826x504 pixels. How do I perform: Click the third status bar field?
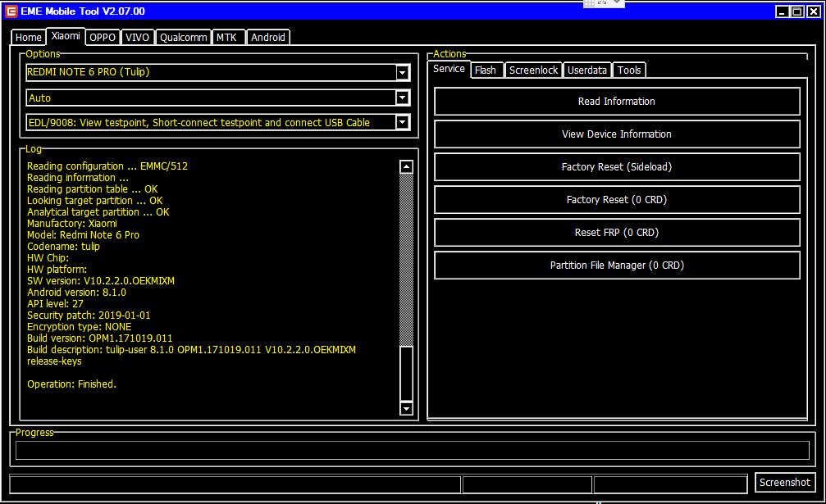(671, 484)
